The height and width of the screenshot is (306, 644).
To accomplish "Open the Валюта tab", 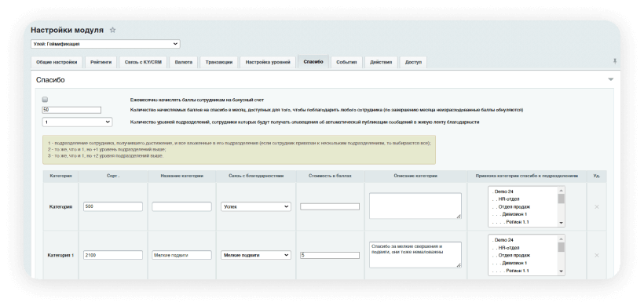I will pos(183,62).
